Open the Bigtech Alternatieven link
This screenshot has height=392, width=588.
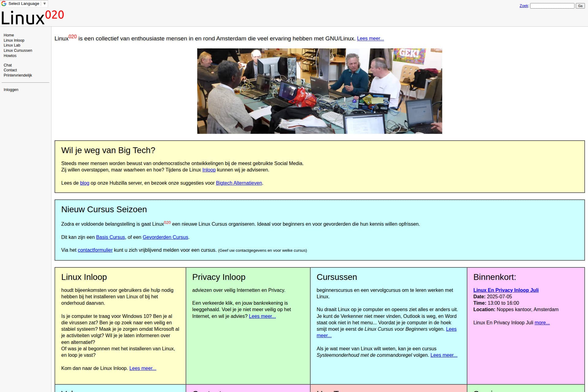click(x=239, y=183)
